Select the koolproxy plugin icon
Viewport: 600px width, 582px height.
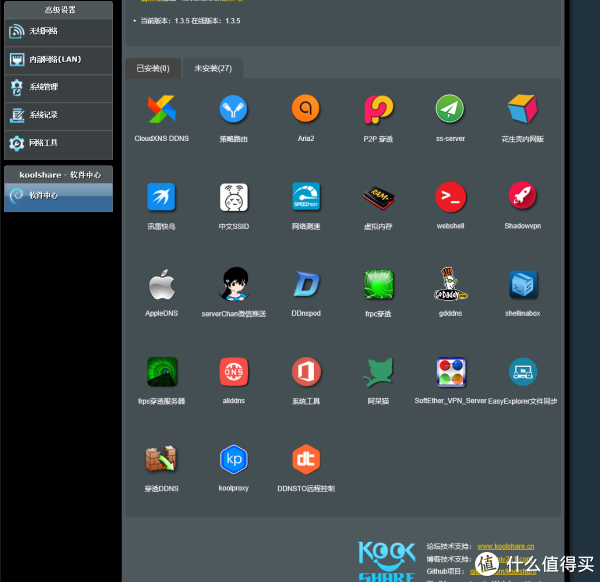point(233,460)
